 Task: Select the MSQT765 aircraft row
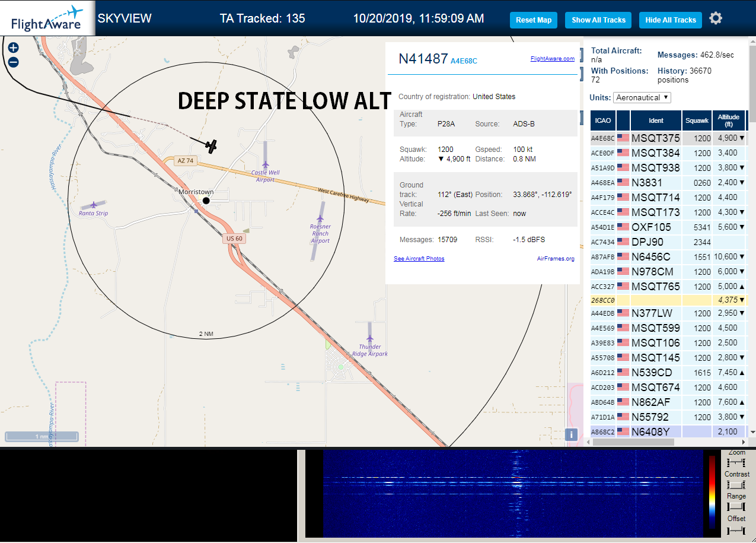pos(668,287)
